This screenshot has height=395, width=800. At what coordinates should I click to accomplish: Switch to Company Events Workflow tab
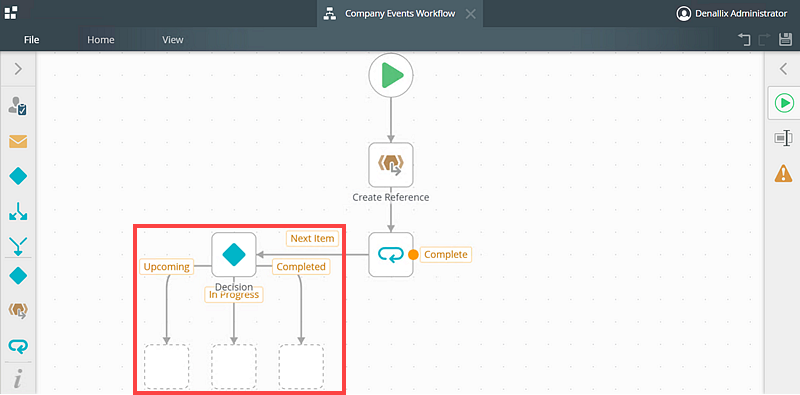click(x=399, y=14)
